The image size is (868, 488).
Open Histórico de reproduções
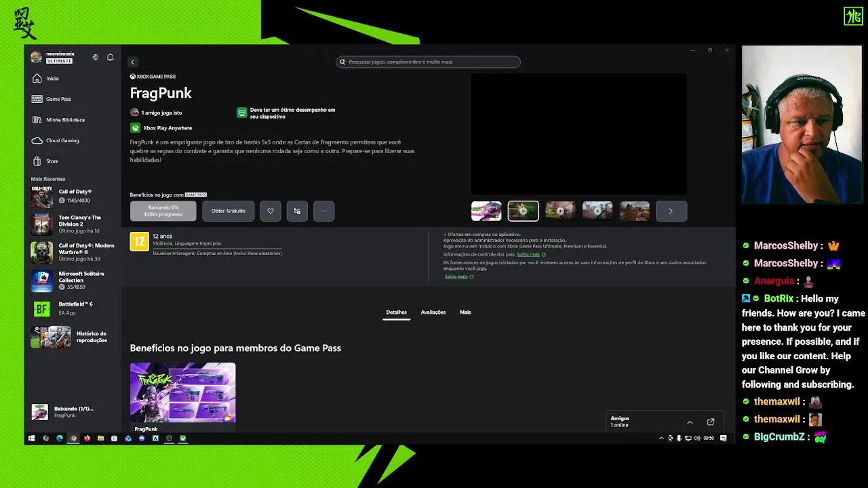tap(73, 337)
